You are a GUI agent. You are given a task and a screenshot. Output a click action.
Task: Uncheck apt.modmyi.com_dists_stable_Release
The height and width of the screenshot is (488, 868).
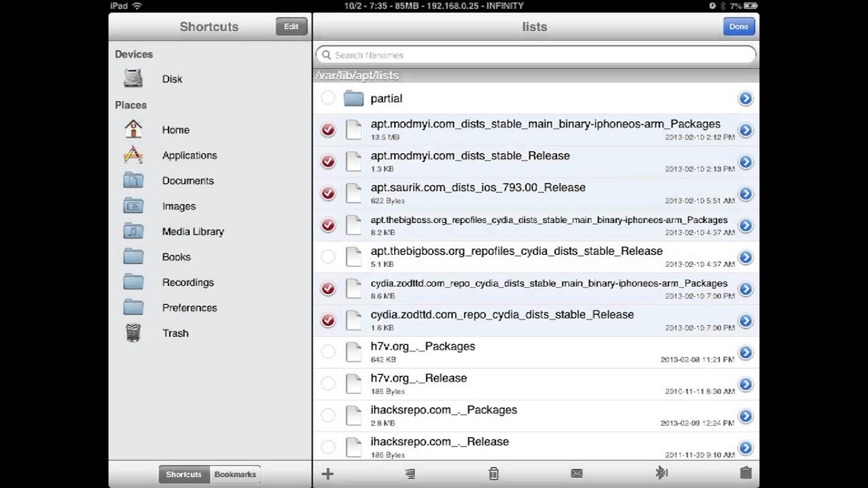pos(328,161)
